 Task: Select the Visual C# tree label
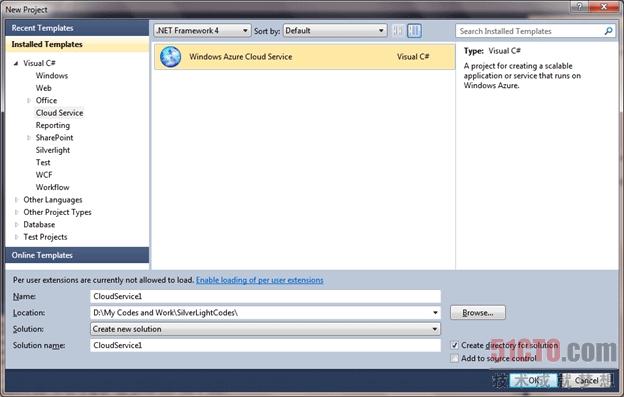[39, 63]
